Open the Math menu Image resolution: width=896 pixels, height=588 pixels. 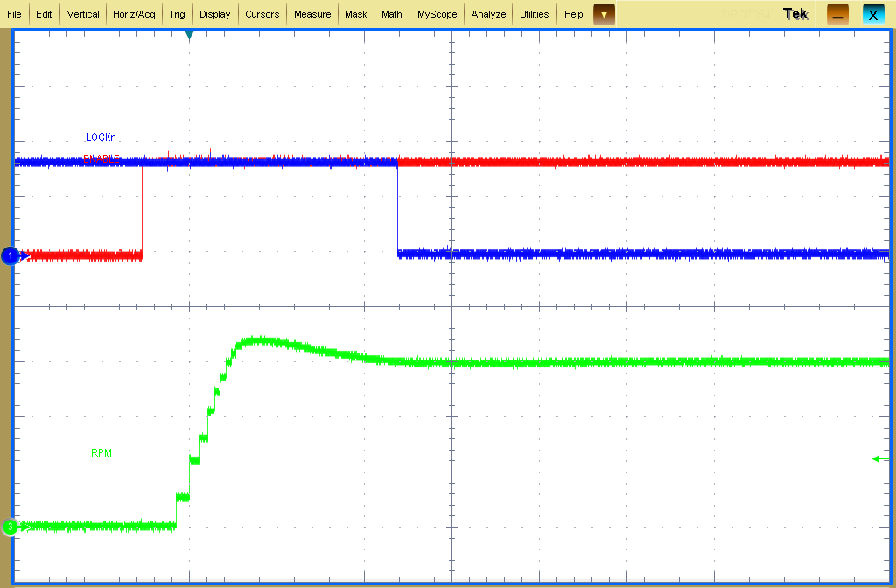click(391, 13)
